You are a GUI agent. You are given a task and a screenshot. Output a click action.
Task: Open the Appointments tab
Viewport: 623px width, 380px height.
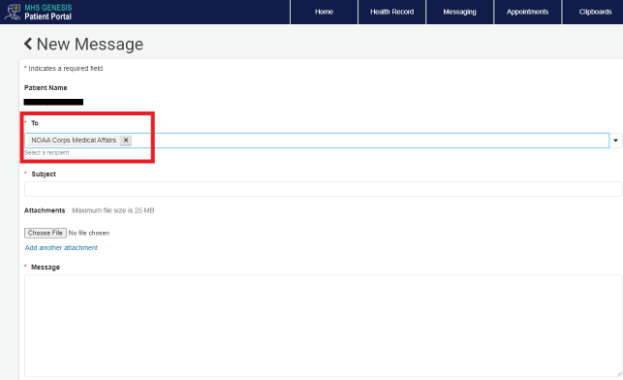pos(527,12)
